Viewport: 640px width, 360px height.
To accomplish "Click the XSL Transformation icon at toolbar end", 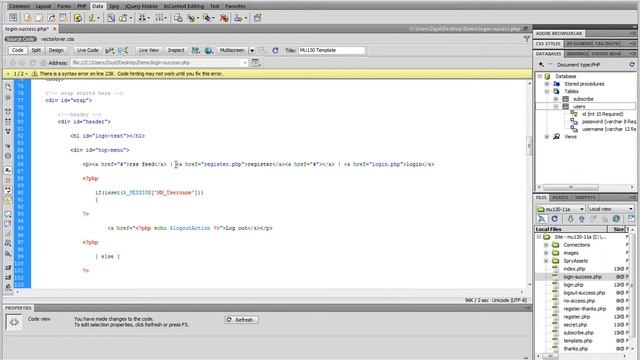I will (x=257, y=18).
